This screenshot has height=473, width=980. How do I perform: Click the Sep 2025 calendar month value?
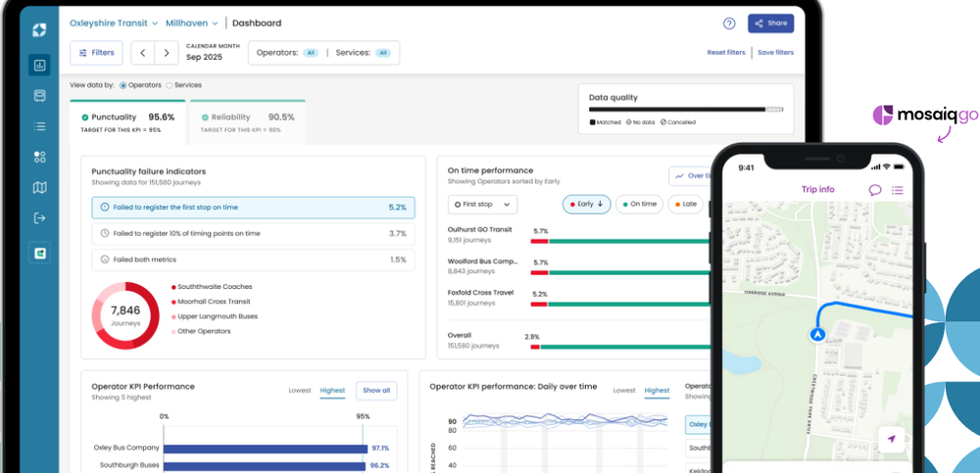coord(204,58)
